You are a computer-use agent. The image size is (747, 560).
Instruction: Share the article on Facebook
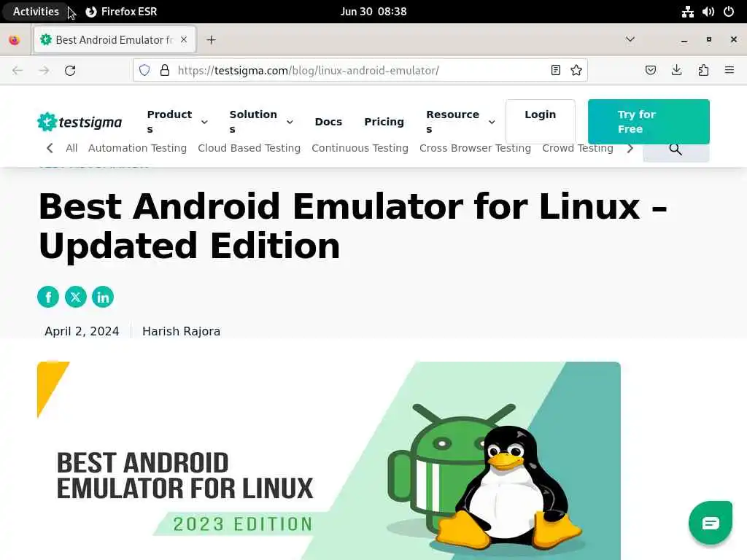48,297
